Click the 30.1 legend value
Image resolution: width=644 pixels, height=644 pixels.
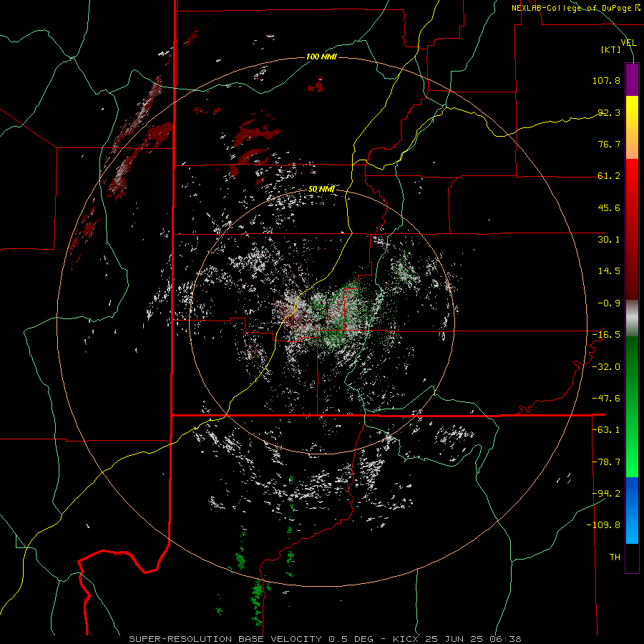point(609,240)
